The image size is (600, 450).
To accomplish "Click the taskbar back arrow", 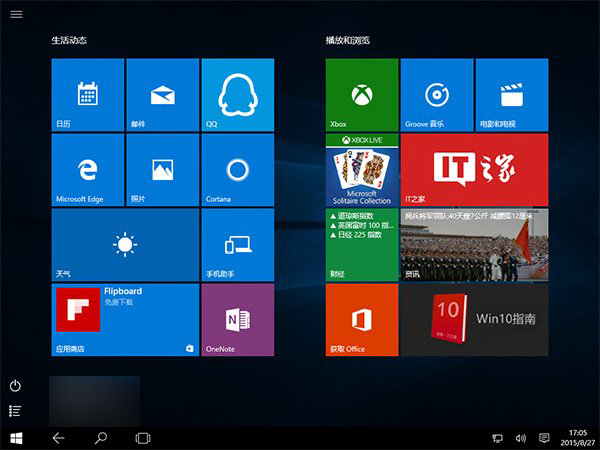I will (58, 438).
